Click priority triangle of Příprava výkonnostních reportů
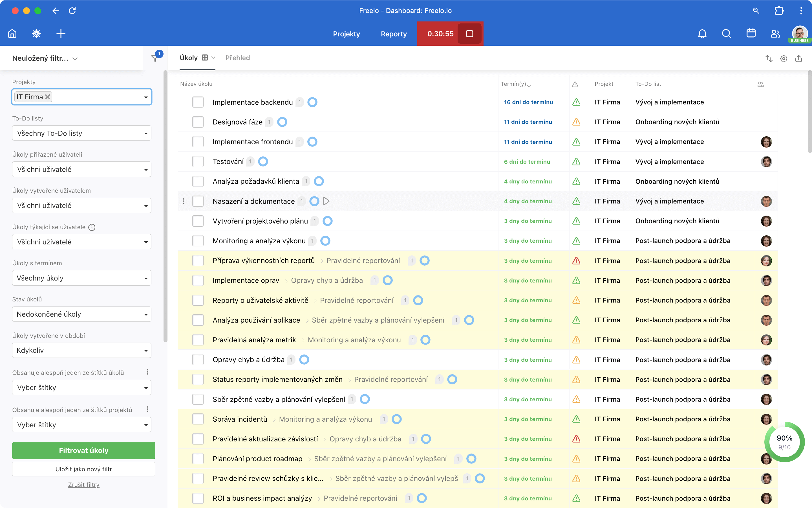The width and height of the screenshot is (812, 508). (576, 261)
